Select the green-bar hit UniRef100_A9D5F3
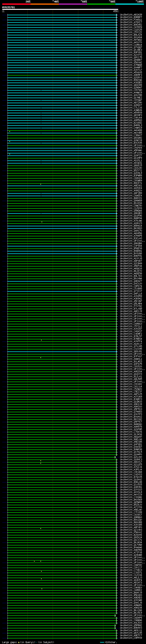This screenshot has height=644, width=146. click(131, 75)
